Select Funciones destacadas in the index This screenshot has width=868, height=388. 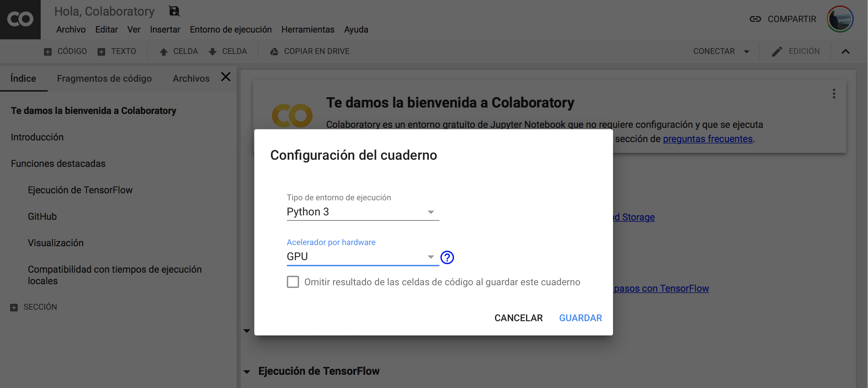point(58,163)
